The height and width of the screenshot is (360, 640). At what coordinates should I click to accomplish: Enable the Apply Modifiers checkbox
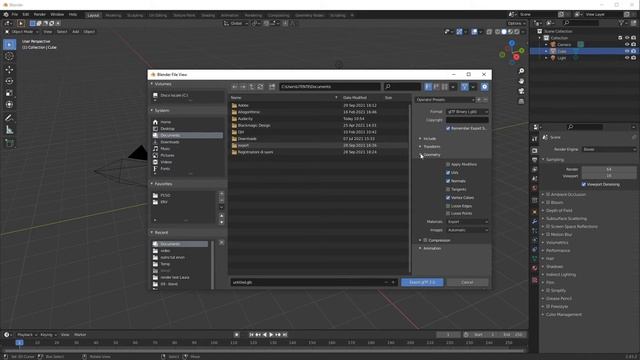coord(448,164)
